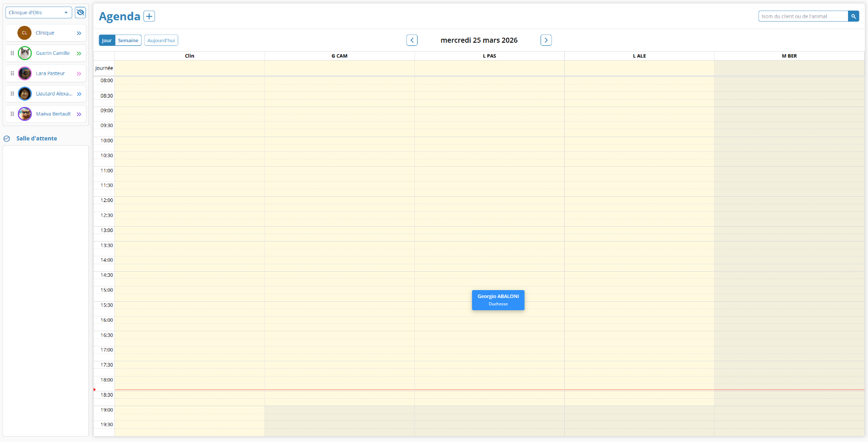Expand Clinique with double chevron
This screenshot has height=442, width=868.
79,33
